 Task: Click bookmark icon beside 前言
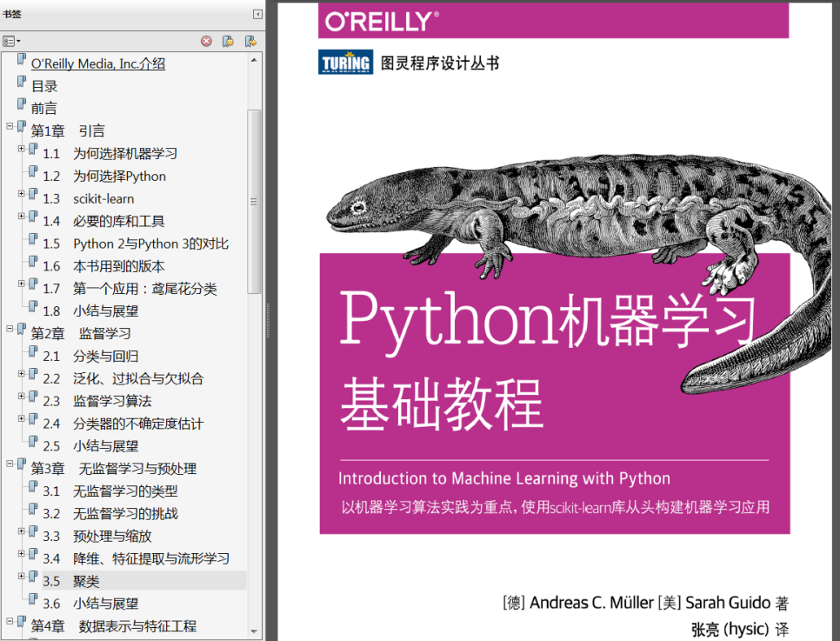22,103
